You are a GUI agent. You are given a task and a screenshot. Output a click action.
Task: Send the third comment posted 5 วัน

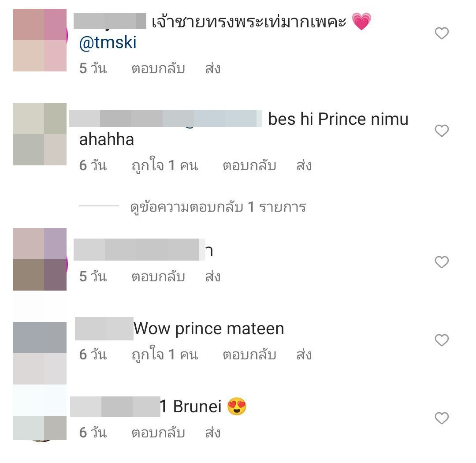pos(213,276)
